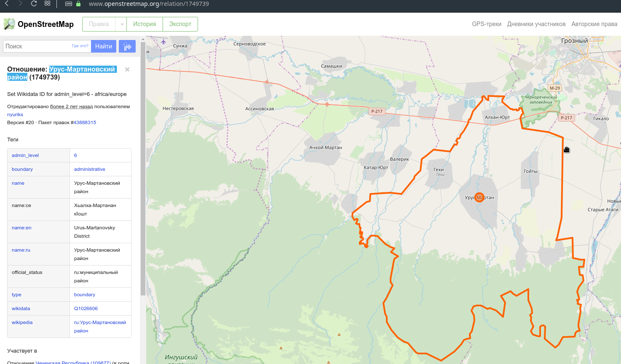
Task: Close the relation details sidebar
Action: pos(127,69)
